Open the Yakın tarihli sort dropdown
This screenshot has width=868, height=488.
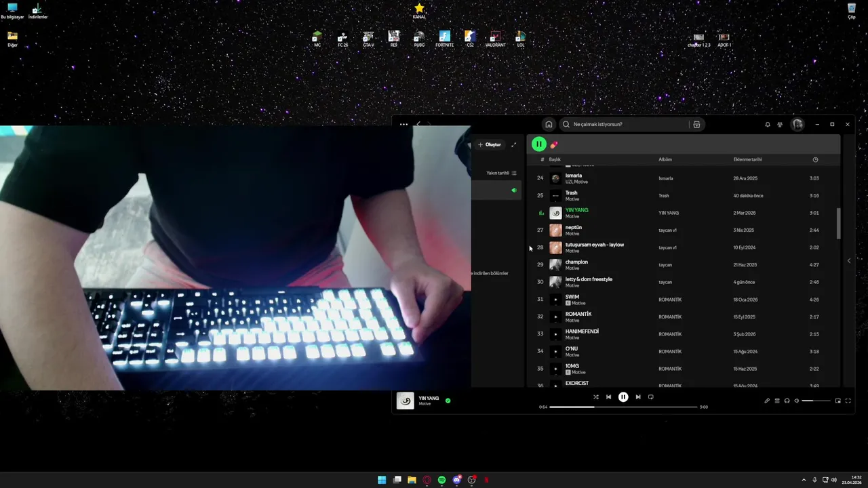[x=502, y=173]
